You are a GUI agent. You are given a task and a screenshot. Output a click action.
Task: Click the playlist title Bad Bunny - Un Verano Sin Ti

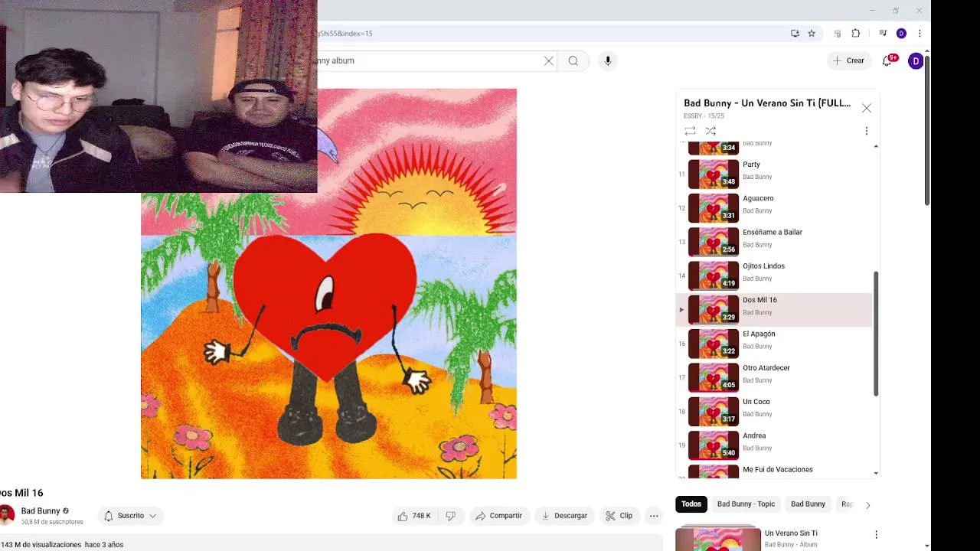[x=767, y=103]
